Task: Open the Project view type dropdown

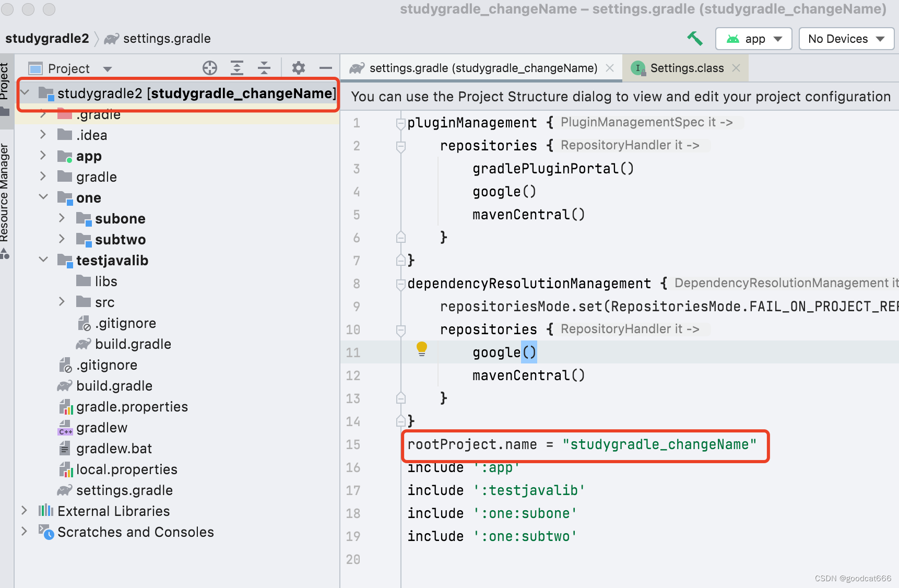Action: [108, 69]
